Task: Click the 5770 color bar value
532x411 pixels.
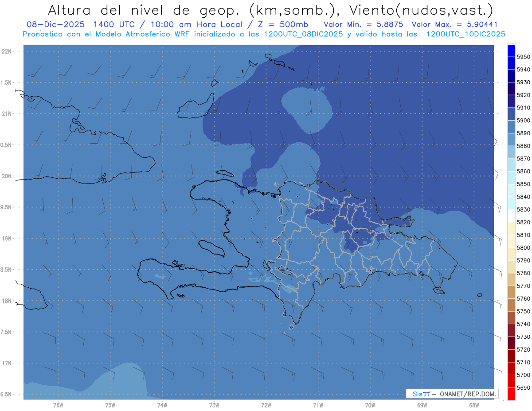Action: point(523,286)
